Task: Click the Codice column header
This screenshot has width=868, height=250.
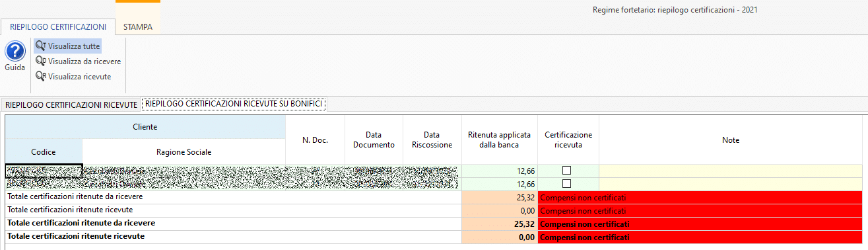Action: click(x=44, y=151)
